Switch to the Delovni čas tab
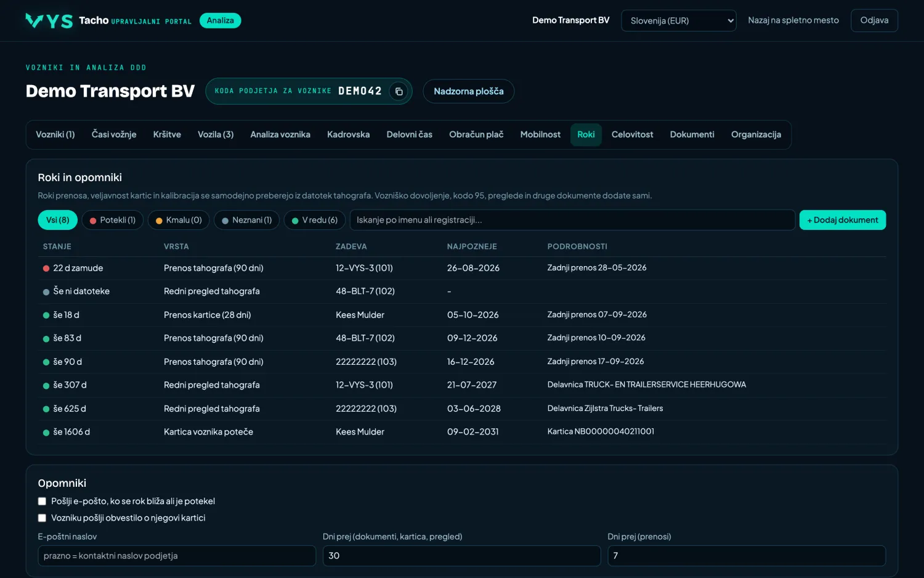 click(x=409, y=134)
